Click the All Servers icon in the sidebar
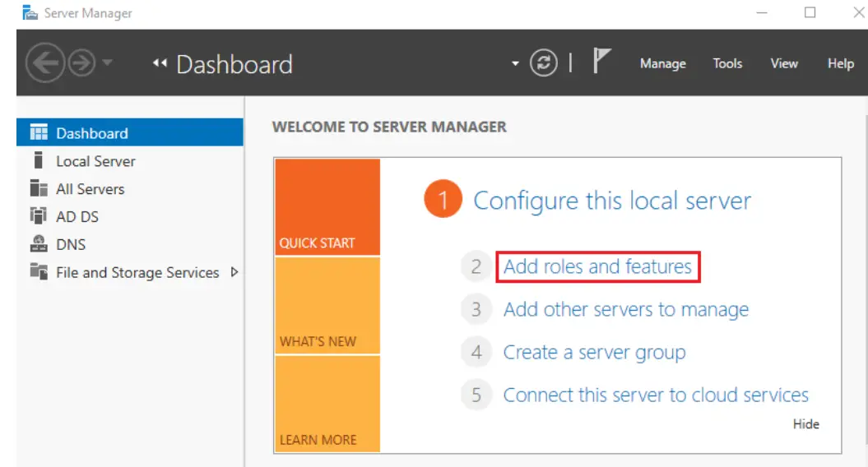868x467 pixels. 39,188
